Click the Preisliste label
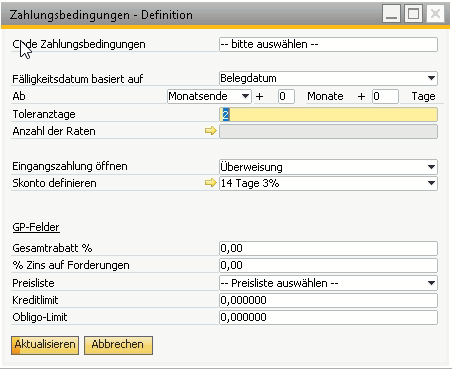Viewport: 452px width, 369px height. click(33, 283)
